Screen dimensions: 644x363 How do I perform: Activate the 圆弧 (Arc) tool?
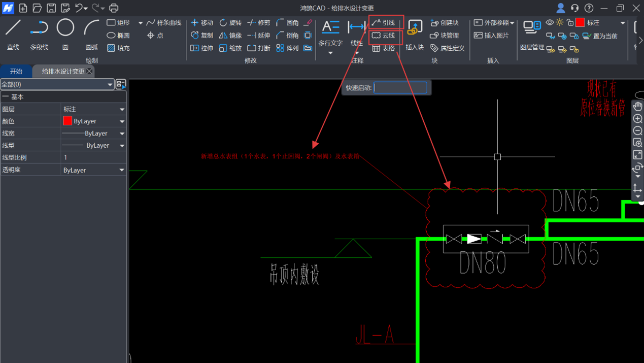click(91, 33)
